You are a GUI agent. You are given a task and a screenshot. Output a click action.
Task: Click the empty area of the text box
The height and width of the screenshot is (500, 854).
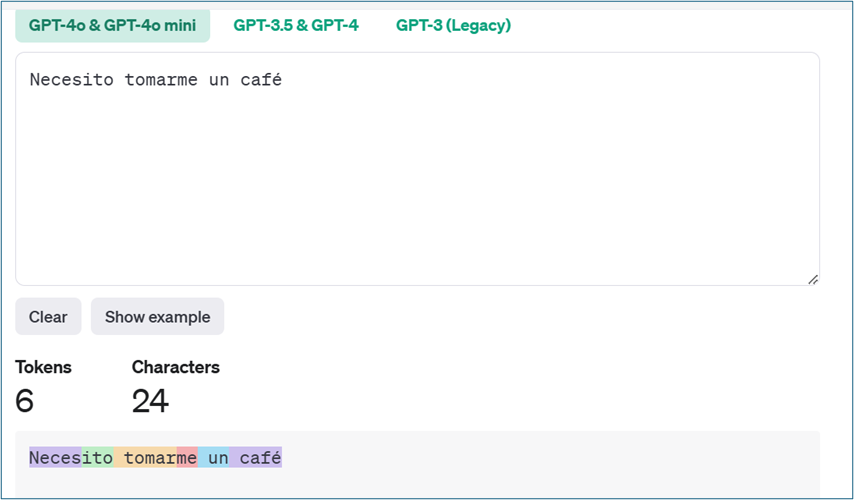tap(417, 190)
